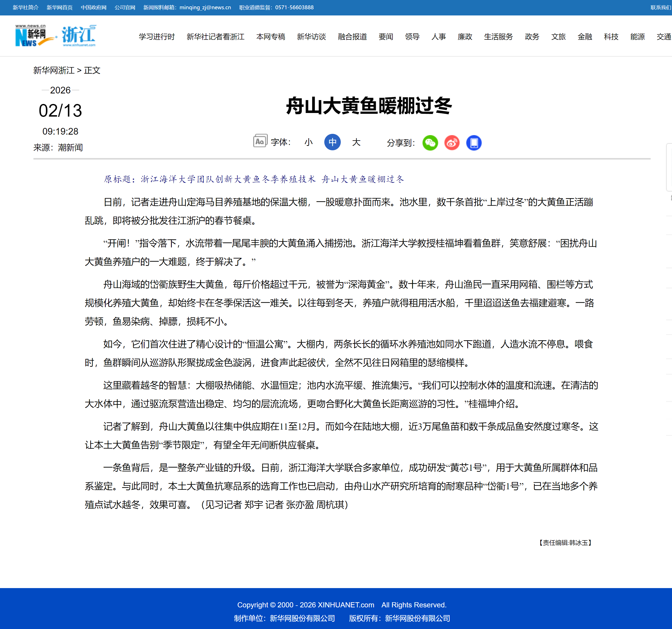
Task: Open the 公司官网 link
Action: tap(125, 7)
